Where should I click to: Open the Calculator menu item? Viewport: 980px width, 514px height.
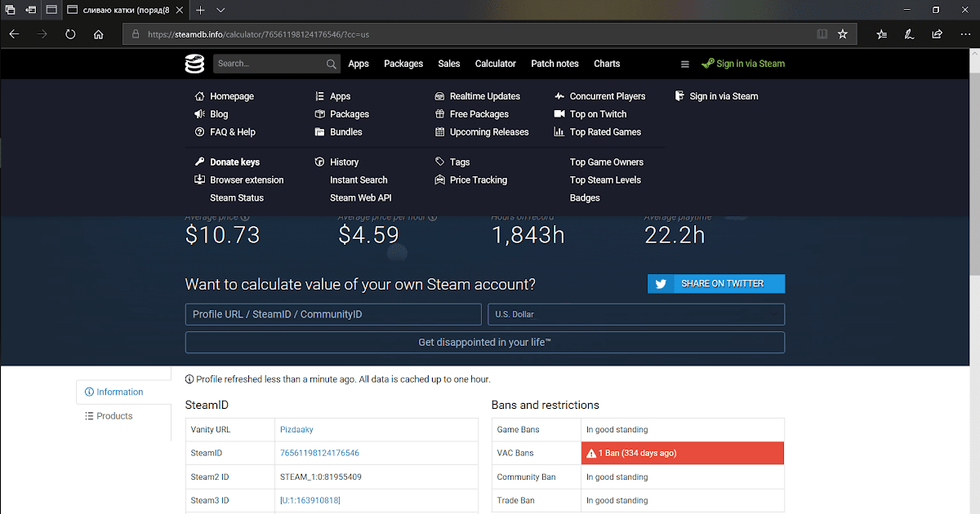(496, 64)
